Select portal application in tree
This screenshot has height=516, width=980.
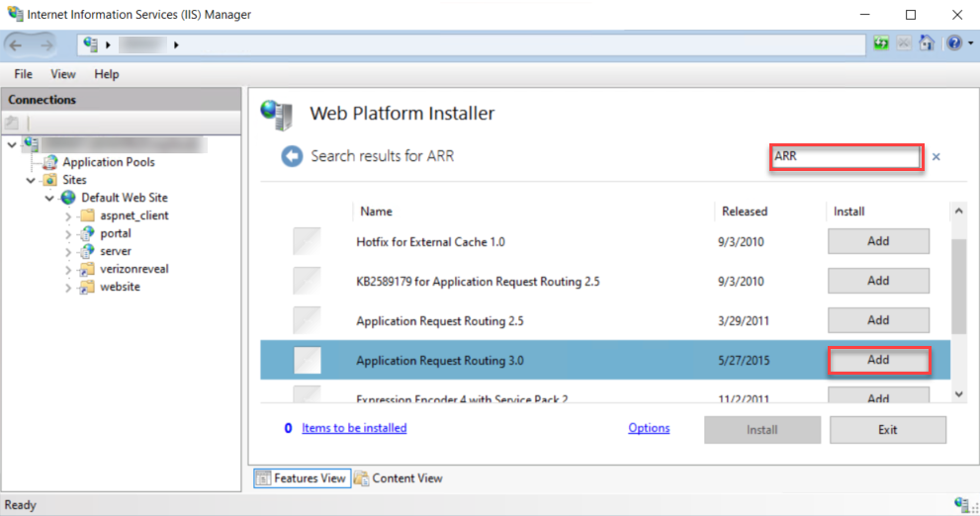116,233
